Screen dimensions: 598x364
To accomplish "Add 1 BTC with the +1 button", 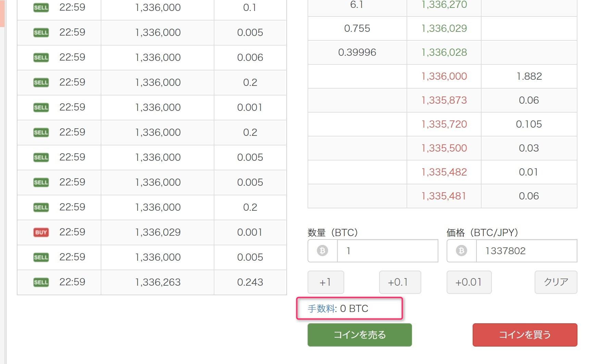I will 326,282.
